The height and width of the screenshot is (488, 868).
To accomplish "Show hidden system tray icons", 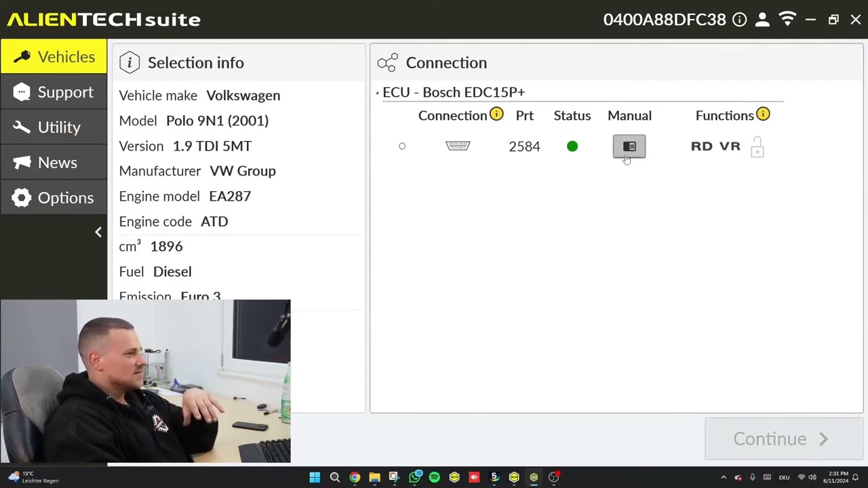I will (x=723, y=477).
